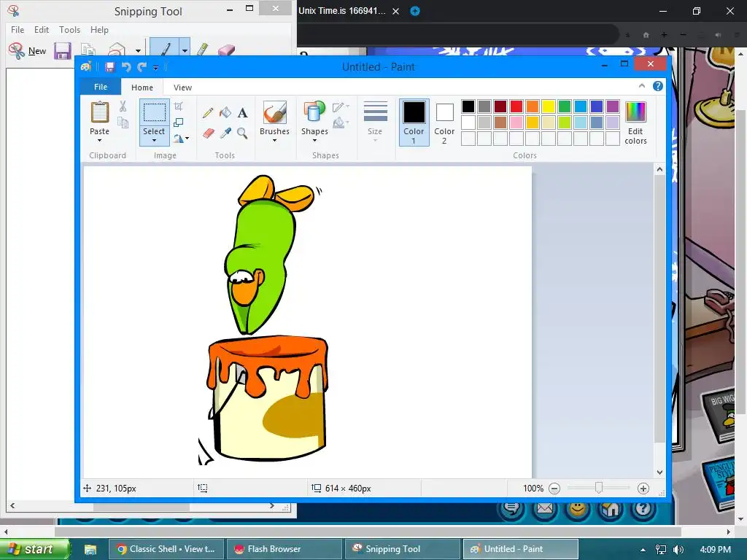This screenshot has width=747, height=560.
Task: Open the Paste dropdown arrow
Action: click(x=99, y=141)
